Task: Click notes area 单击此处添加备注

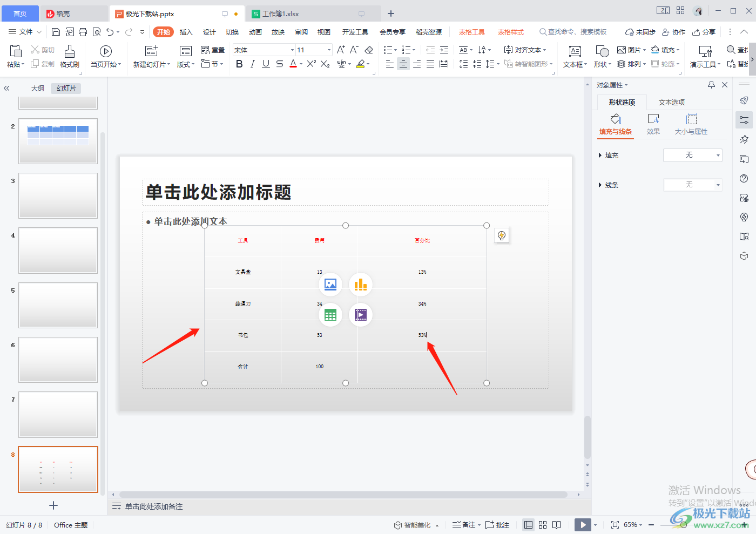Action: pyautogui.click(x=154, y=506)
